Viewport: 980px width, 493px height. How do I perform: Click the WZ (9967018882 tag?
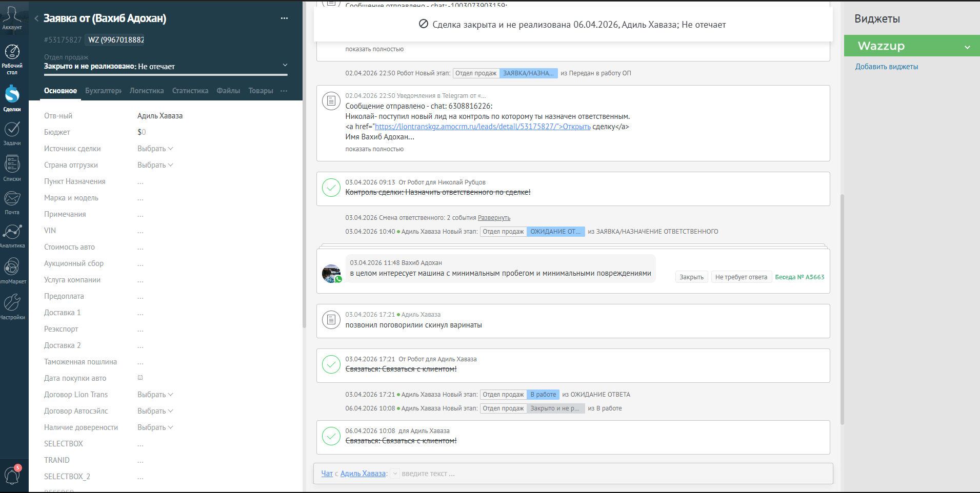(x=115, y=40)
